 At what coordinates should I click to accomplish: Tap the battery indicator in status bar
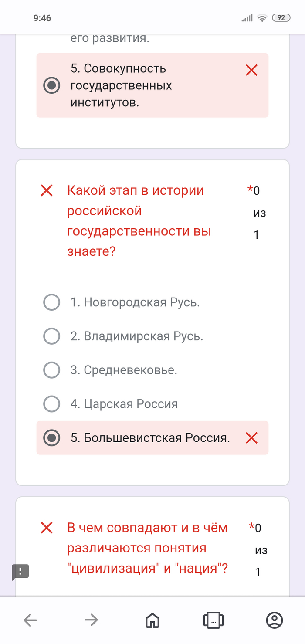click(281, 18)
